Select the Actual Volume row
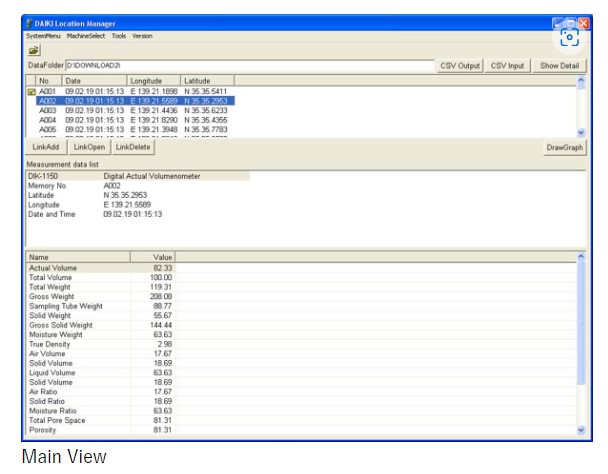 pyautogui.click(x=101, y=268)
